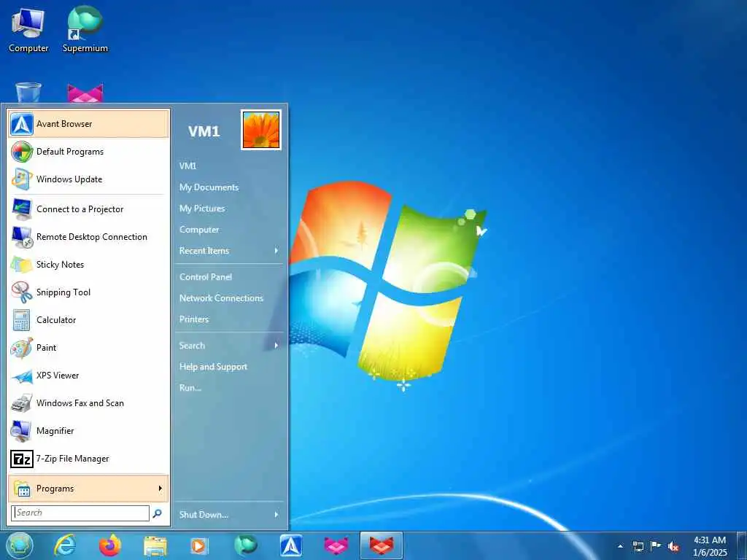Open Control Panel
This screenshot has height=560, width=747.
205,276
